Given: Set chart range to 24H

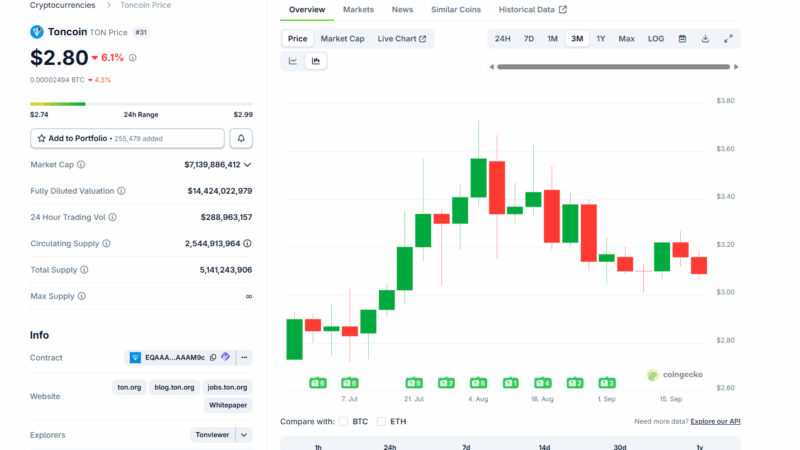Looking at the screenshot, I should pyautogui.click(x=503, y=39).
